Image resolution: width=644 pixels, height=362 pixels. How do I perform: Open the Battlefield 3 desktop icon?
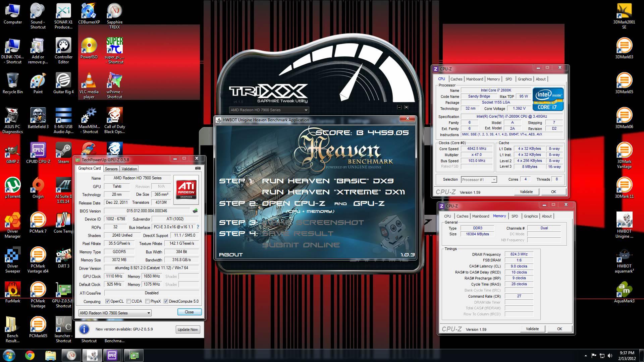(x=38, y=118)
